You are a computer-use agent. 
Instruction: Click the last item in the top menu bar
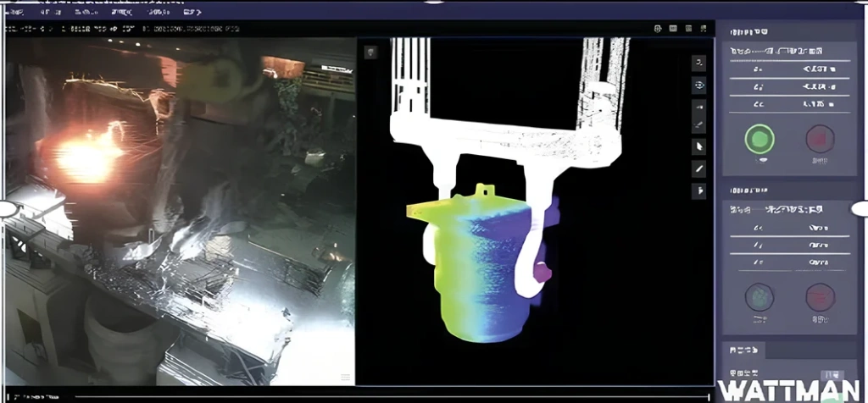coord(192,13)
